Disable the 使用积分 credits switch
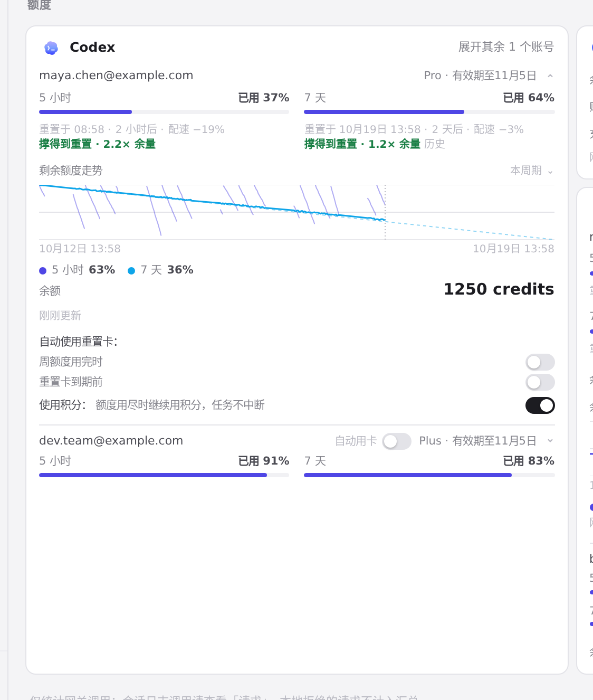The height and width of the screenshot is (700, 593). [x=540, y=405]
